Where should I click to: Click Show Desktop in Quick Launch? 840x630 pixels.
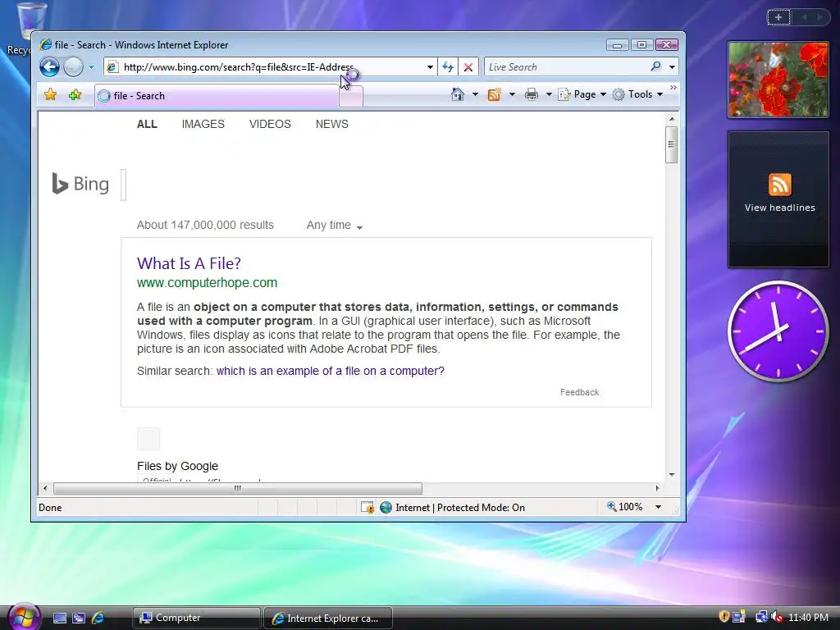[x=59, y=619]
